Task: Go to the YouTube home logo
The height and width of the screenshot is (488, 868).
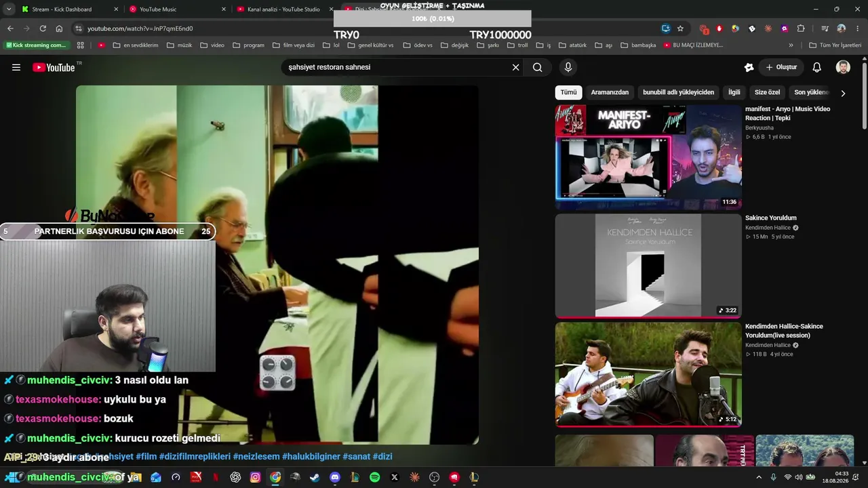Action: point(54,67)
